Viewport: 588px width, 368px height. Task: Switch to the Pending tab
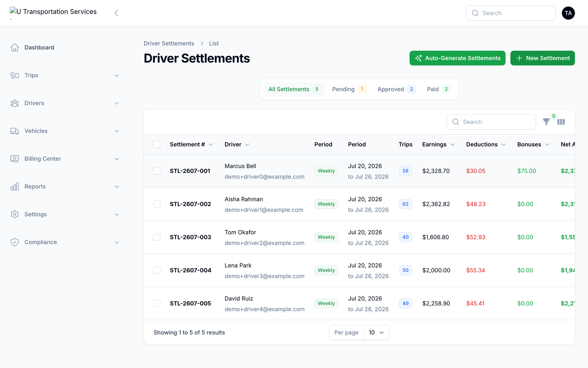(349, 89)
